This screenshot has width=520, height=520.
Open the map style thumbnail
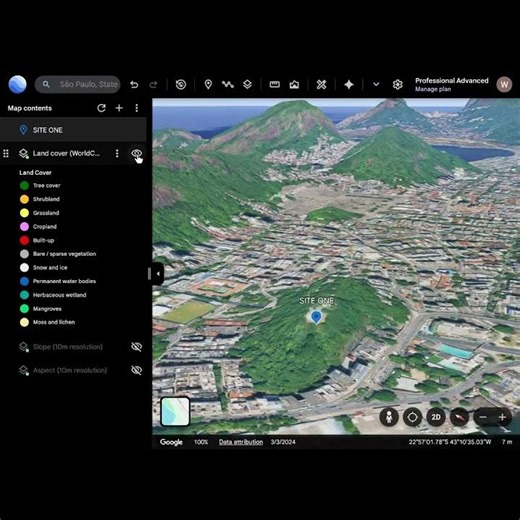(x=175, y=411)
